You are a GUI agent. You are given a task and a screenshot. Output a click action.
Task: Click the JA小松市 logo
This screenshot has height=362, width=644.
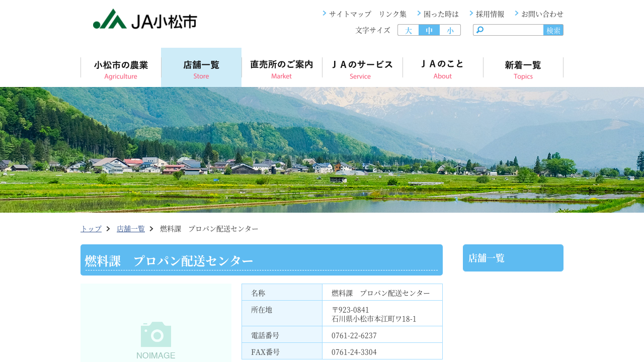pyautogui.click(x=145, y=20)
